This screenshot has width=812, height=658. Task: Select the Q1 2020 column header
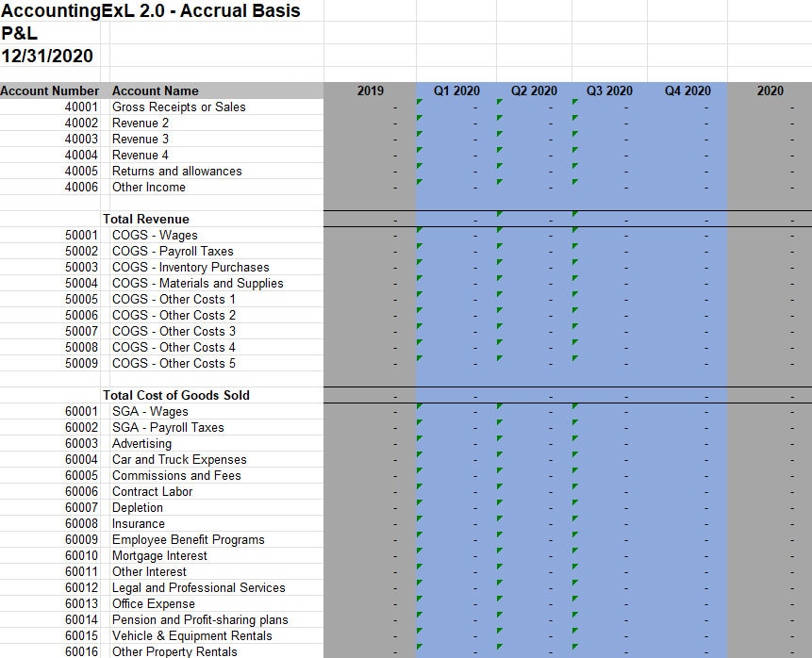coord(456,91)
